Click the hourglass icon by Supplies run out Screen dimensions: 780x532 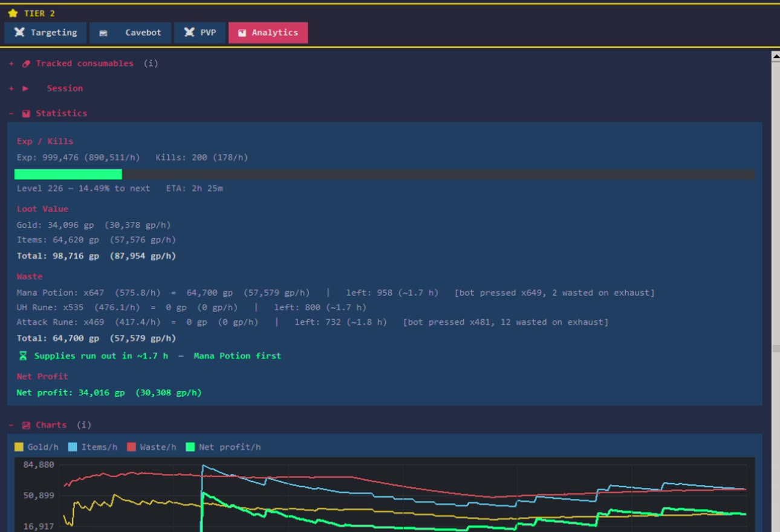tap(23, 356)
